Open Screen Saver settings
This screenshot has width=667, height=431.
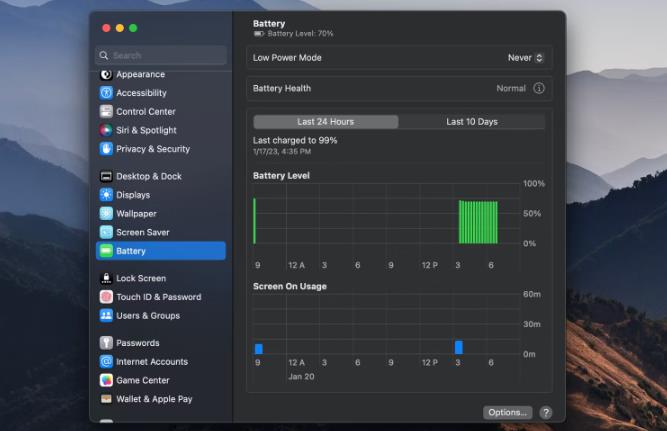point(161,232)
